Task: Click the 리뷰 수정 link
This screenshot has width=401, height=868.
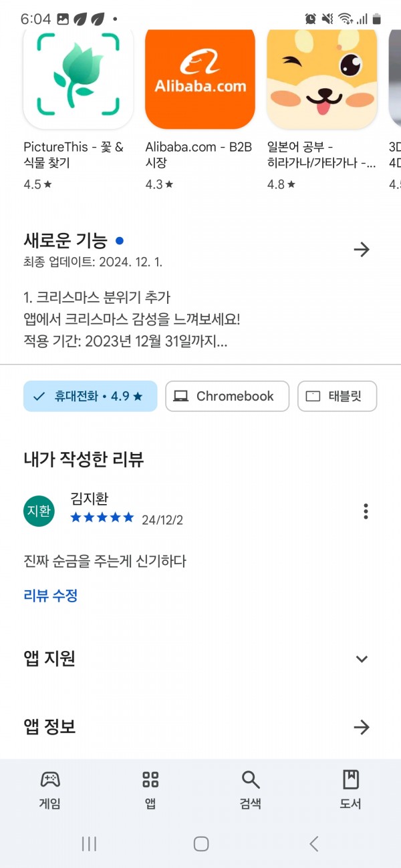Action: (x=51, y=596)
